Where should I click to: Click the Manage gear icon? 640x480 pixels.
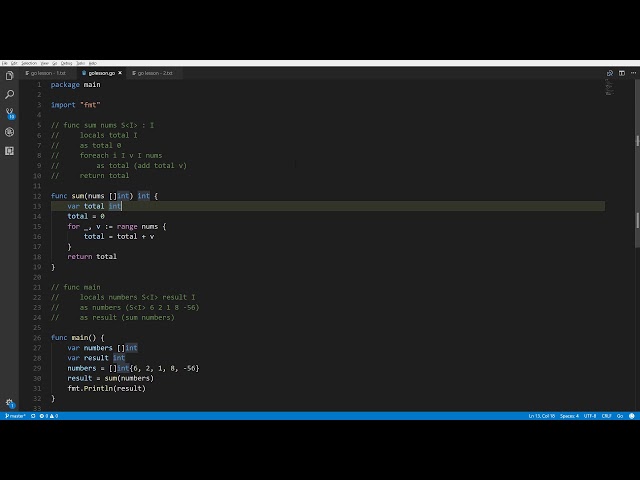click(x=10, y=403)
